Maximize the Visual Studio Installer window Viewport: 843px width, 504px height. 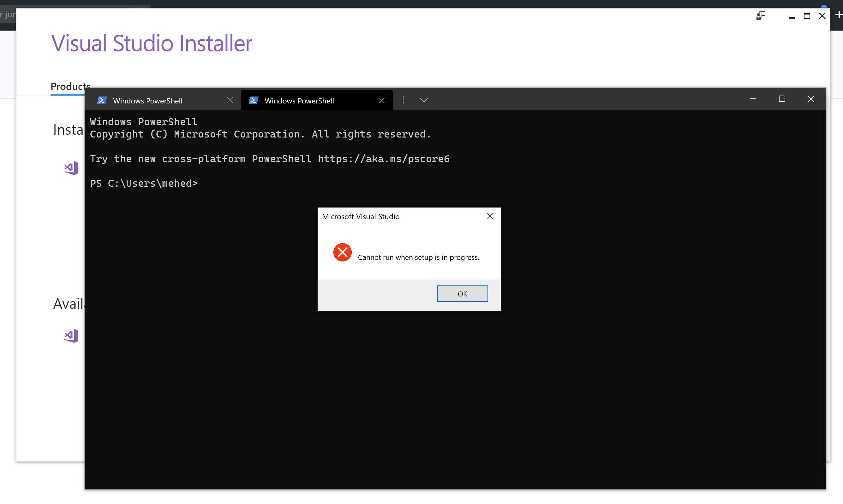click(x=807, y=16)
